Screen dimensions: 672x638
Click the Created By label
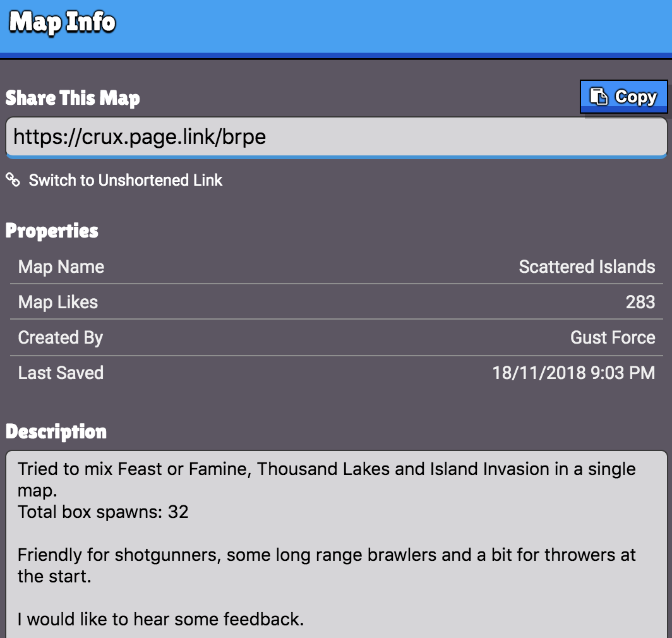point(61,338)
